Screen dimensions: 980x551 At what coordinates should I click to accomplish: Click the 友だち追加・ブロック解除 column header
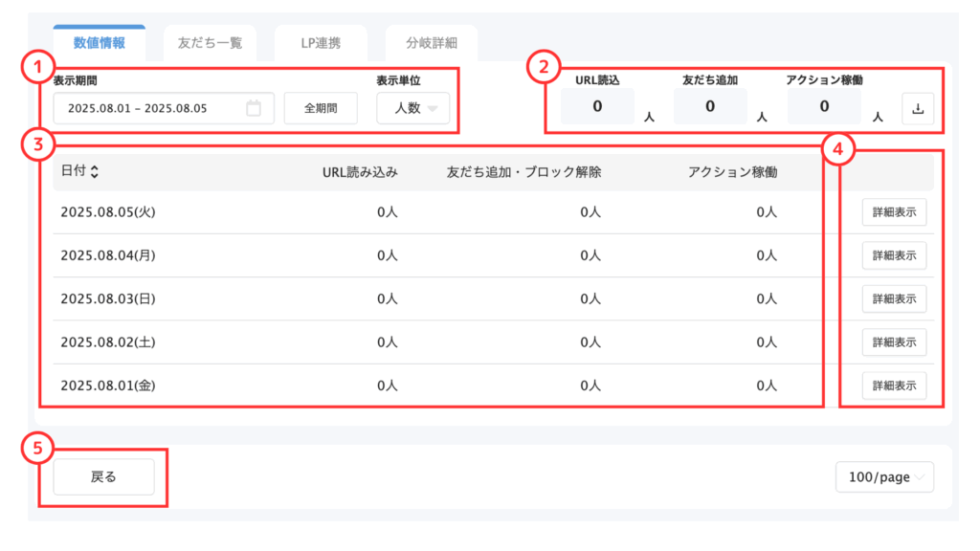point(523,172)
